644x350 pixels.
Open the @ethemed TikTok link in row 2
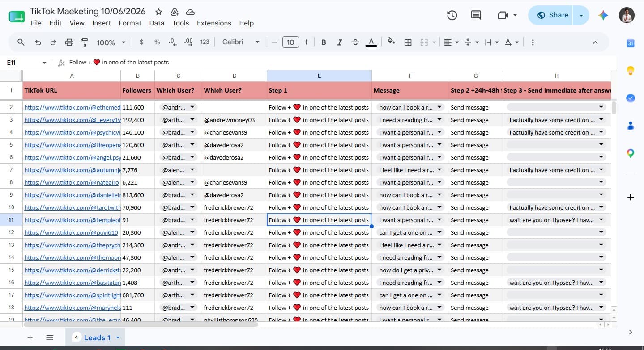[73, 107]
